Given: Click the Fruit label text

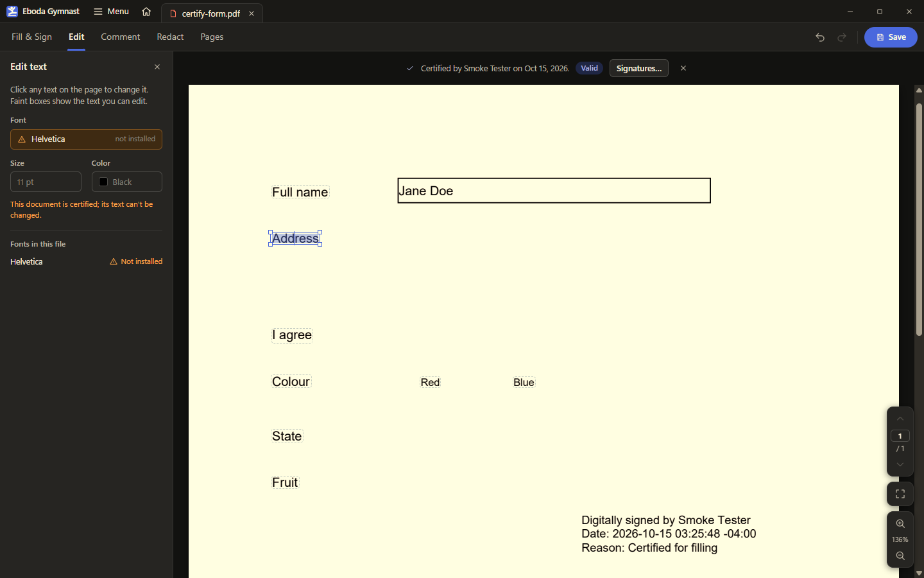Looking at the screenshot, I should [x=285, y=482].
